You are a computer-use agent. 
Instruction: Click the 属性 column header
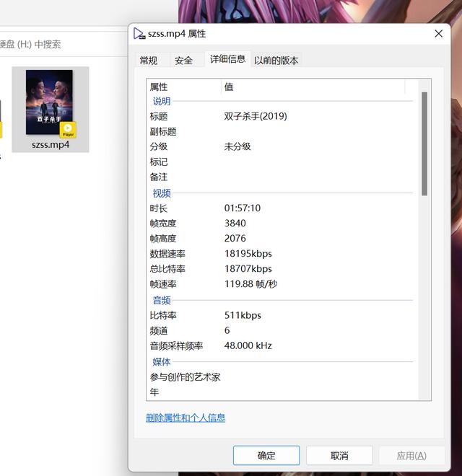tap(184, 87)
